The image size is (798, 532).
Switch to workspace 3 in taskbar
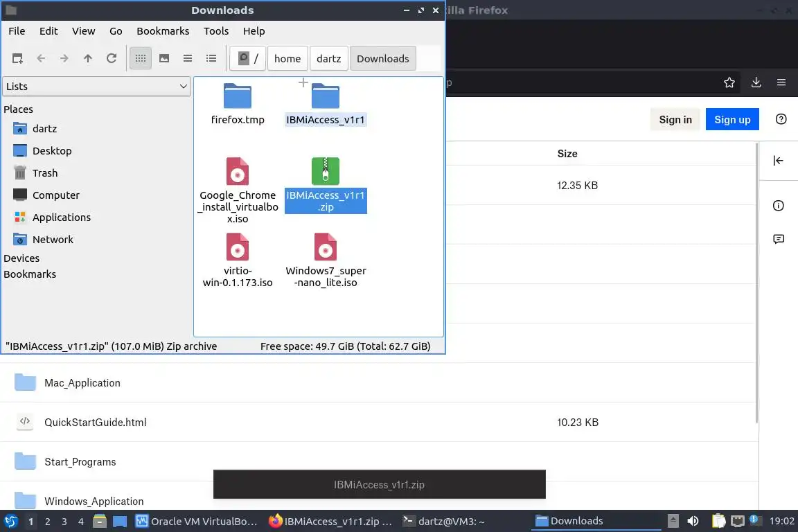pyautogui.click(x=64, y=522)
